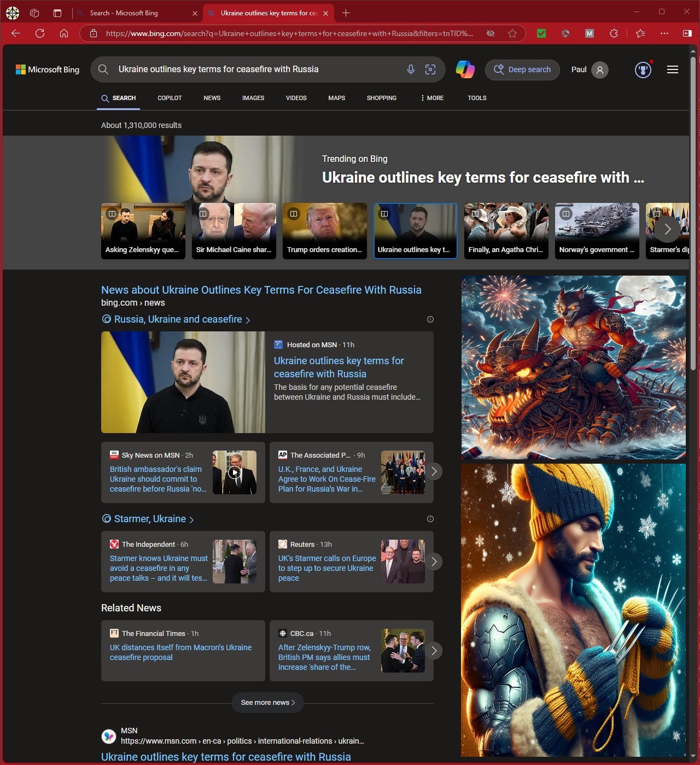700x765 pixels.
Task: Add this page to favorites star
Action: pos(512,33)
